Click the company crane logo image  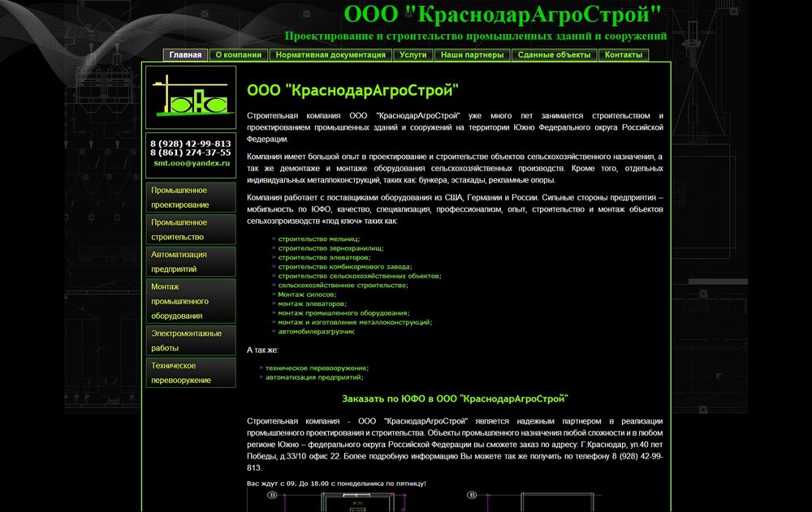(191, 97)
